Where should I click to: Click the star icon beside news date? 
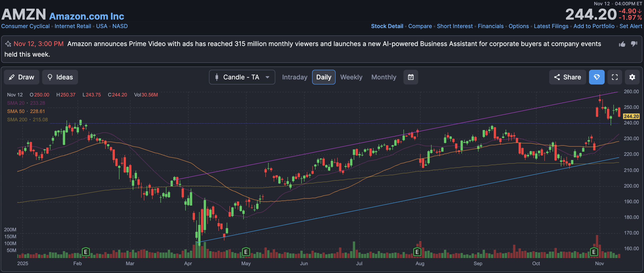pyautogui.click(x=8, y=44)
